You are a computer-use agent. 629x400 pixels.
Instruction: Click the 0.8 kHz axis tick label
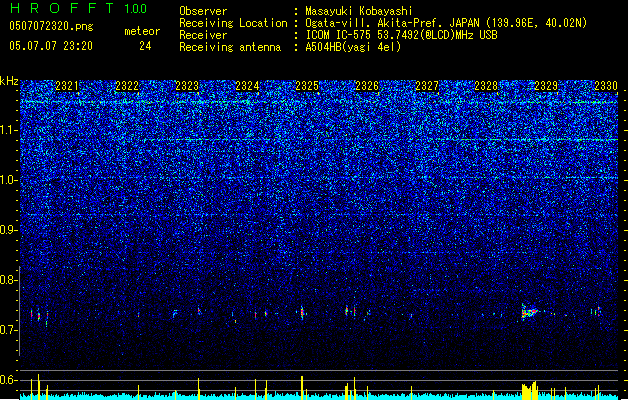tap(9, 280)
